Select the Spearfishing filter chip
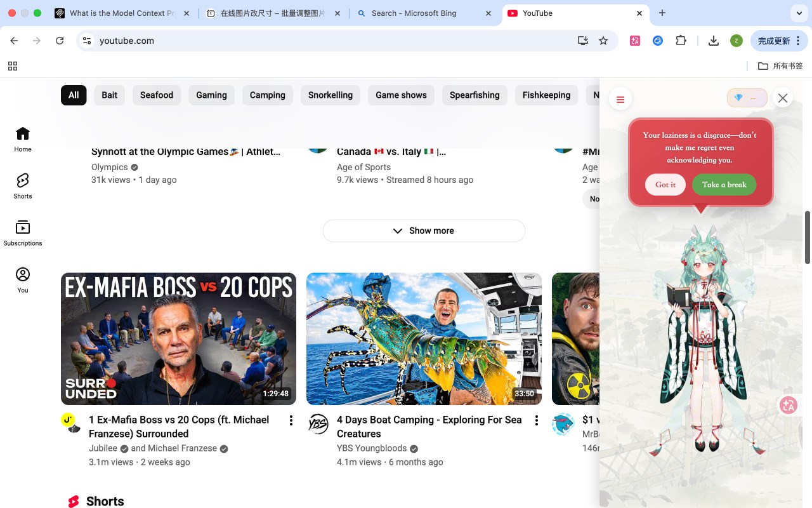Viewport: 812px width, 508px height. 475,95
